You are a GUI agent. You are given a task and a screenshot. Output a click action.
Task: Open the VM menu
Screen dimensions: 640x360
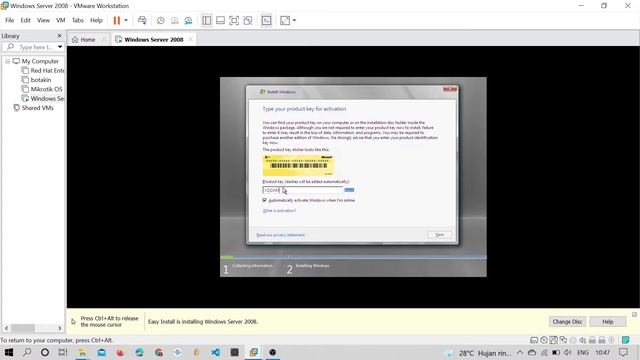(60, 20)
